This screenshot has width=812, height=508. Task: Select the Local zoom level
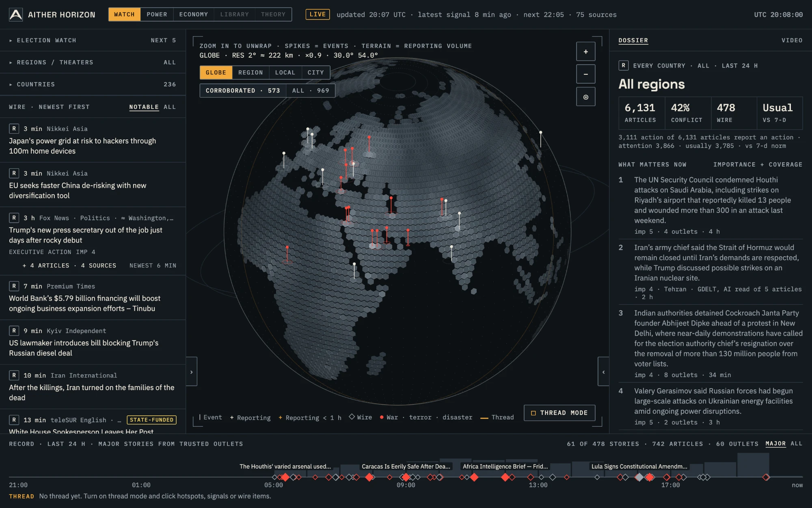pos(285,72)
